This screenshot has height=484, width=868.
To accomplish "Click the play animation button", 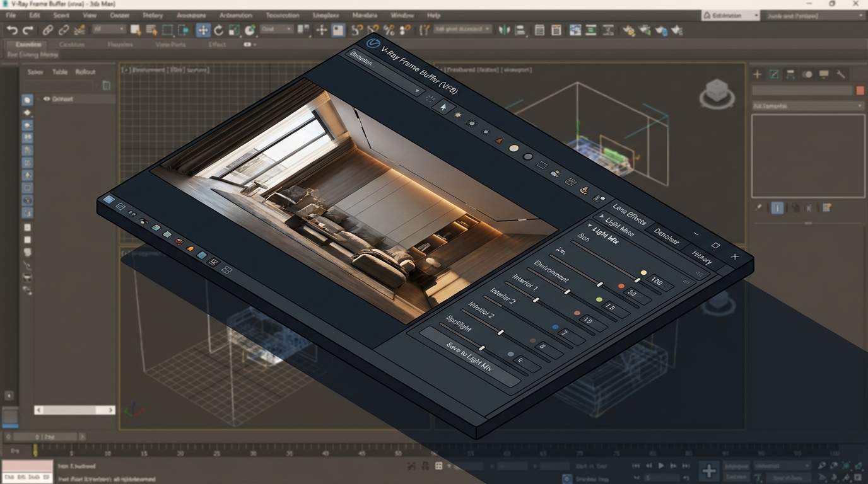I will [x=661, y=466].
